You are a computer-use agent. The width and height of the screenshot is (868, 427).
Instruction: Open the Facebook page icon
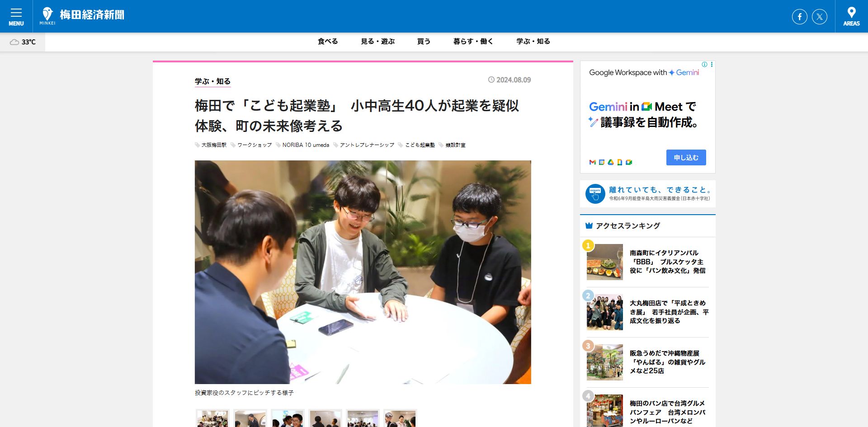tap(799, 17)
